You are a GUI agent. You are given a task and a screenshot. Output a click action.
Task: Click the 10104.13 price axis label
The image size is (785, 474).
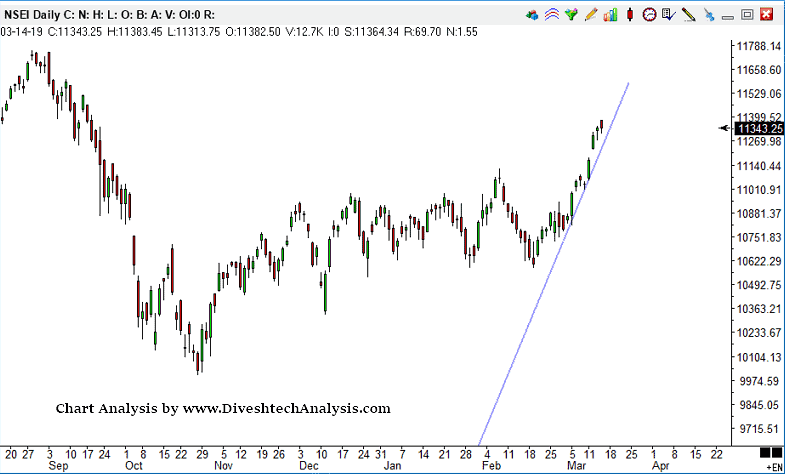[759, 357]
